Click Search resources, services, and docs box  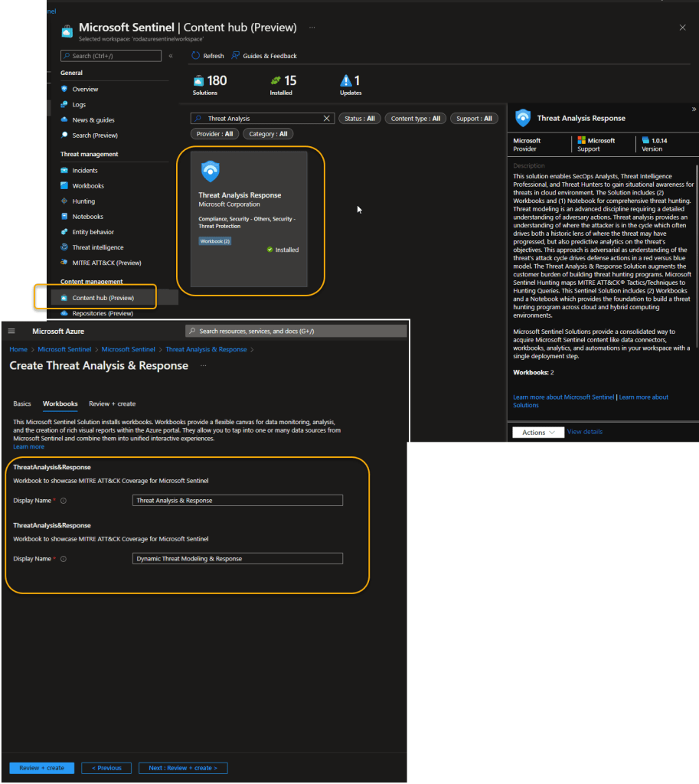296,331
